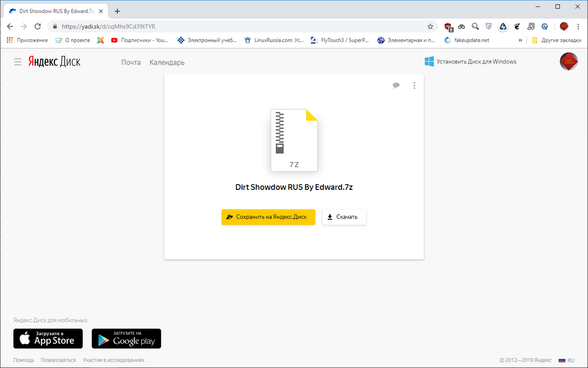Click the Пожаловаться report link

(x=58, y=360)
